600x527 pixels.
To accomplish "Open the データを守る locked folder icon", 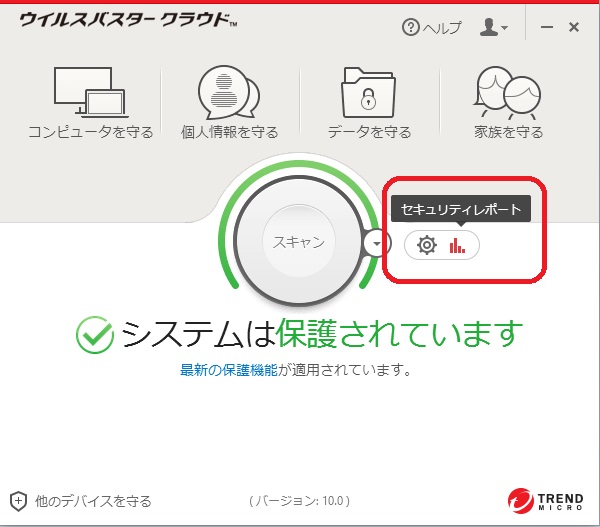I will pos(368,93).
